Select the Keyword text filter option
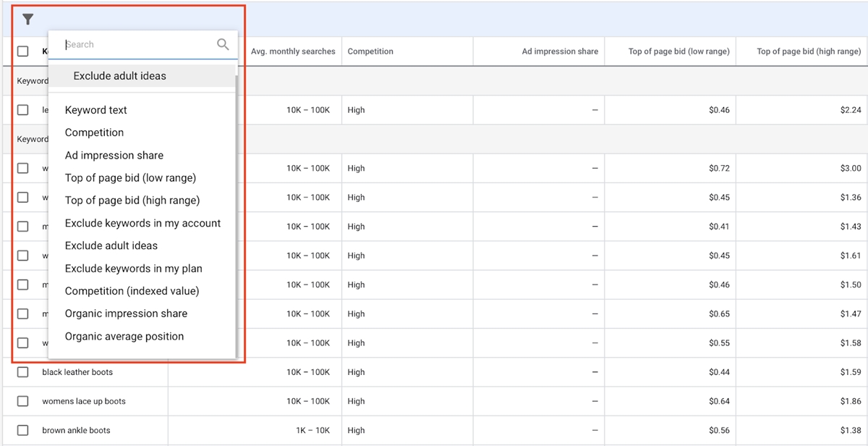The height and width of the screenshot is (446, 868). click(x=96, y=110)
